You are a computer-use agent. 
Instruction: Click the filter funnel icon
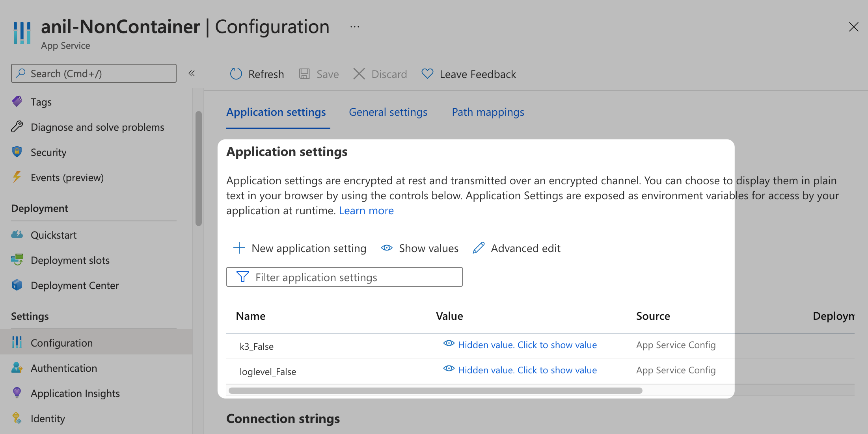click(242, 277)
